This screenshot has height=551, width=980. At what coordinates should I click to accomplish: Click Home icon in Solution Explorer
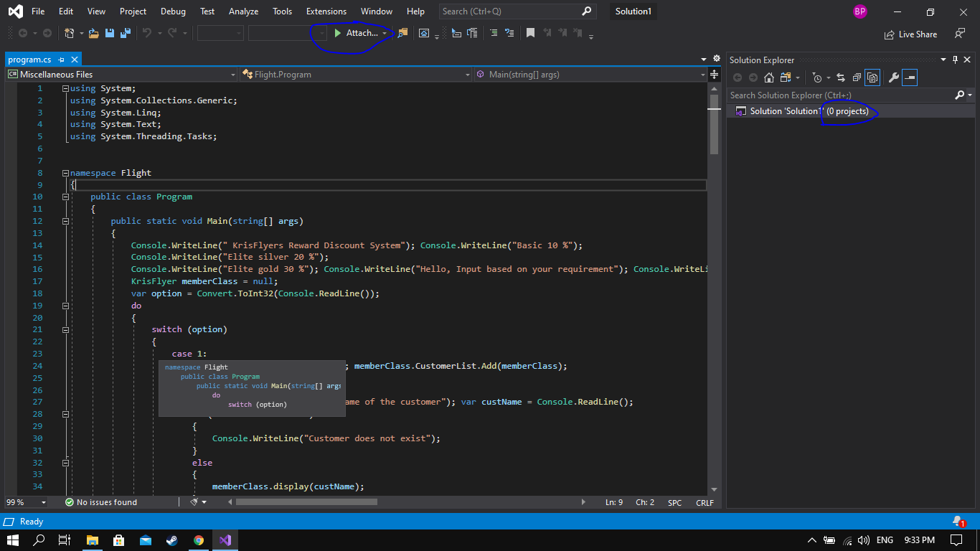[768, 77]
